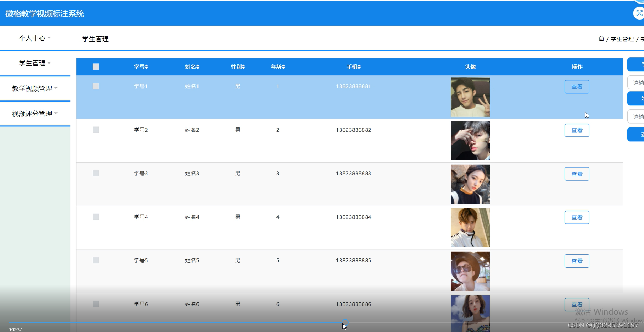Screen dimensions: 644x332
Task: Click the 学生管理 page heading
Action: (95, 39)
